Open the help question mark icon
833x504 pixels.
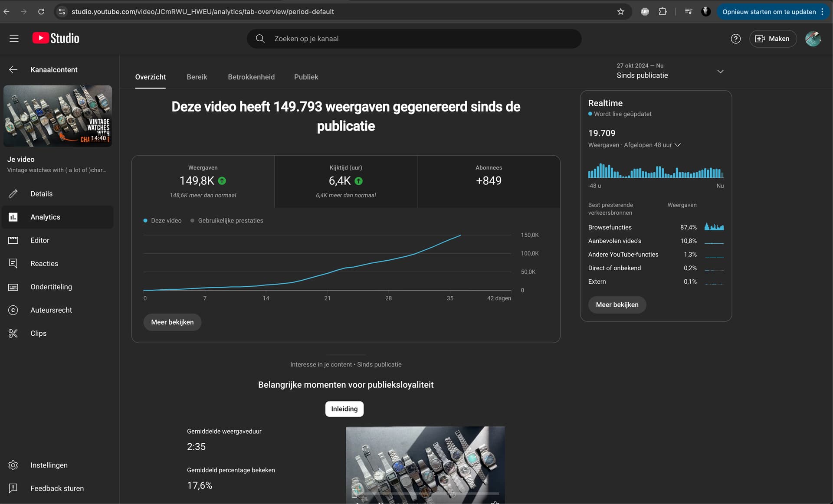(735, 39)
